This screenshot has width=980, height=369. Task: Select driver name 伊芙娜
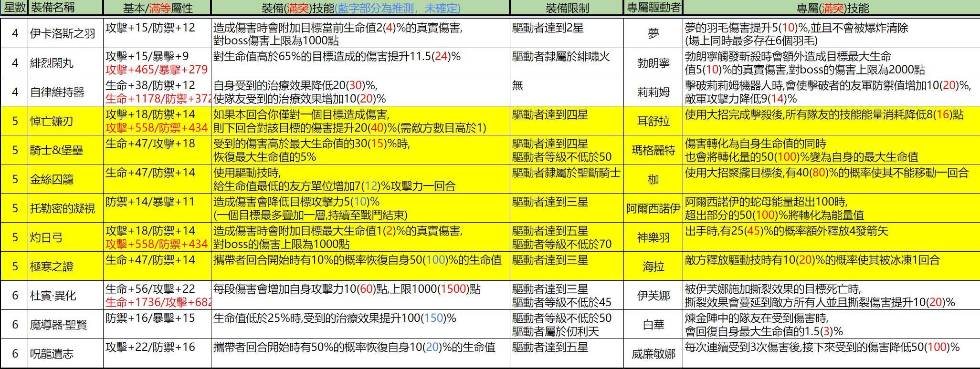pyautogui.click(x=653, y=295)
